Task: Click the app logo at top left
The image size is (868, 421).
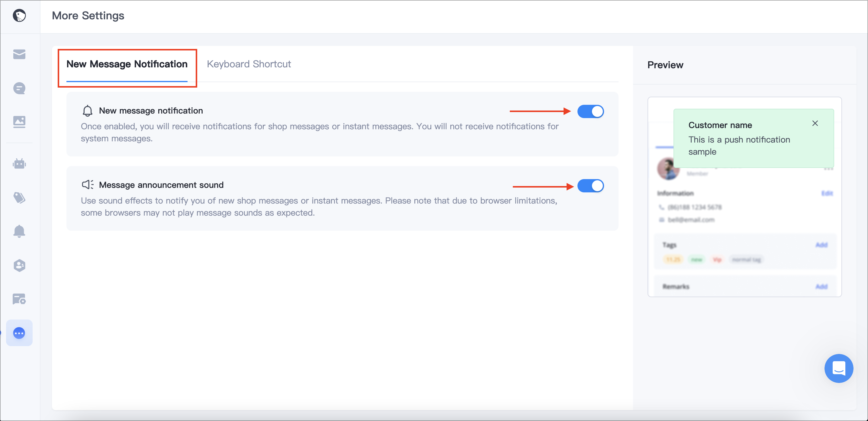Action: pos(20,15)
